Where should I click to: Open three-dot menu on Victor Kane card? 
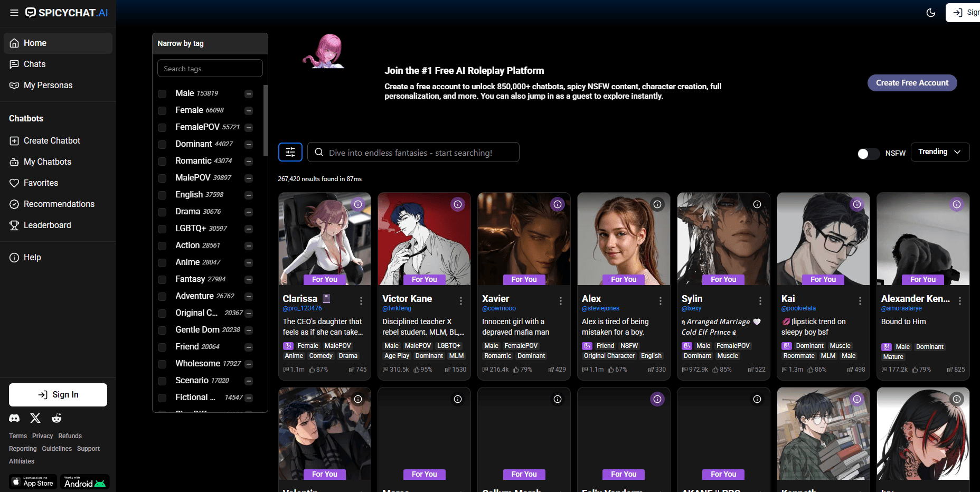[461, 301]
